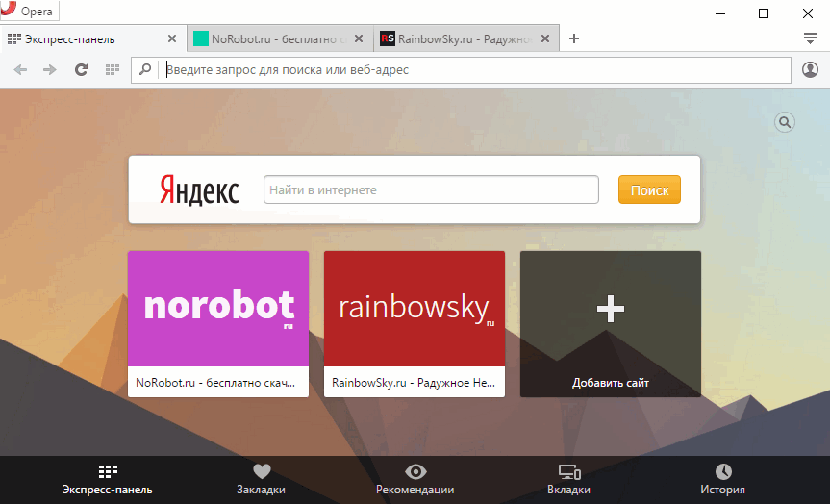
Task: Open Speed Dial grid icon in toolbar
Action: point(113,70)
